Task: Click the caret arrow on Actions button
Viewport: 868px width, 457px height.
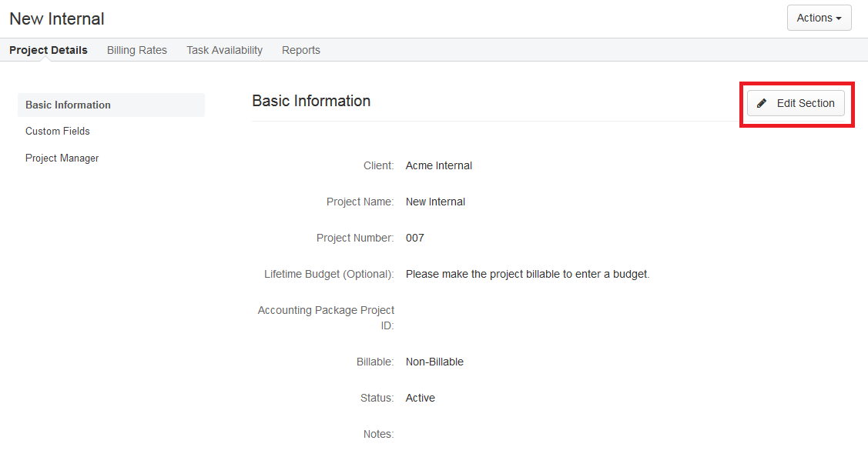Action: tap(840, 18)
